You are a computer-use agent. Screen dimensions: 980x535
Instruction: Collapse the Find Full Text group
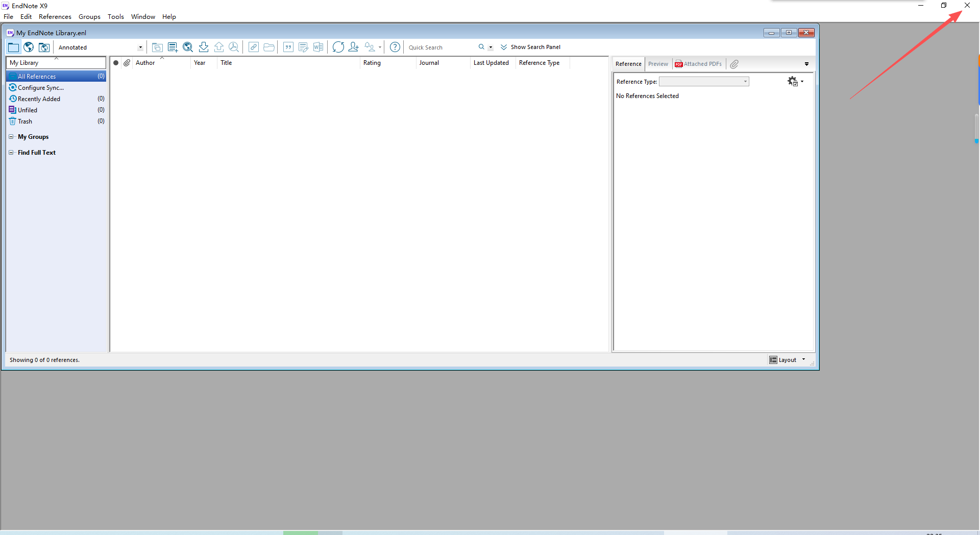point(11,152)
